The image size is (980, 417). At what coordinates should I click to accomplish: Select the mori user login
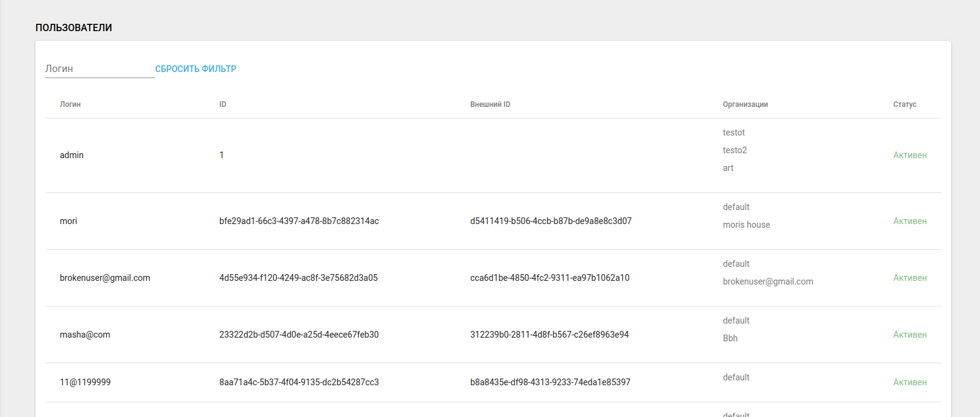point(68,221)
